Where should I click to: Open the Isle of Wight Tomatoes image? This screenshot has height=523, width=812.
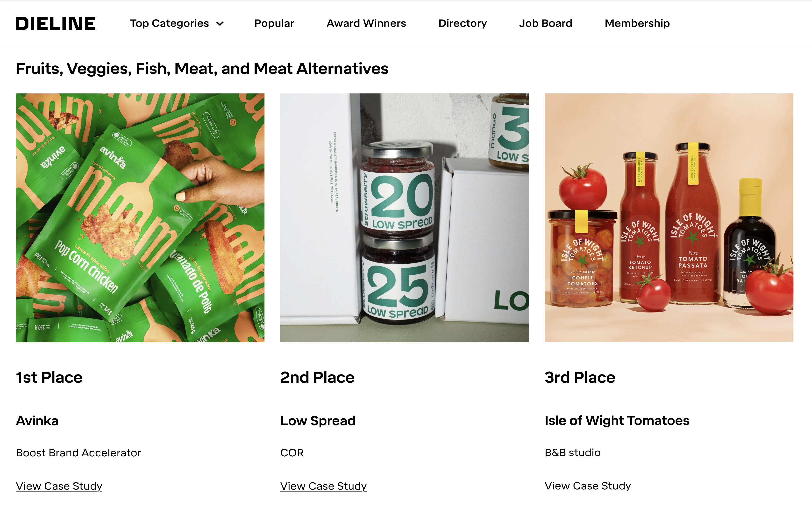click(x=669, y=218)
